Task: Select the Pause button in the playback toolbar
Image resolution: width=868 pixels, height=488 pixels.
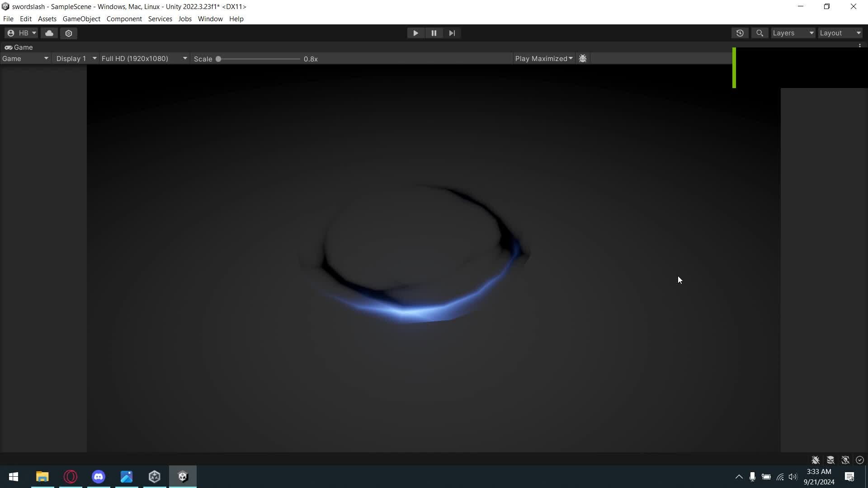Action: (434, 33)
